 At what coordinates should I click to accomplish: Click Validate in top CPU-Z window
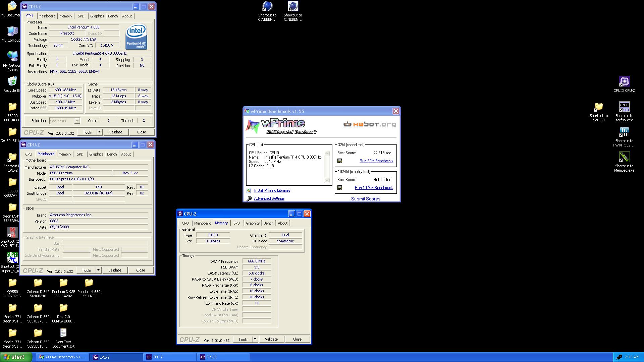[x=116, y=132]
